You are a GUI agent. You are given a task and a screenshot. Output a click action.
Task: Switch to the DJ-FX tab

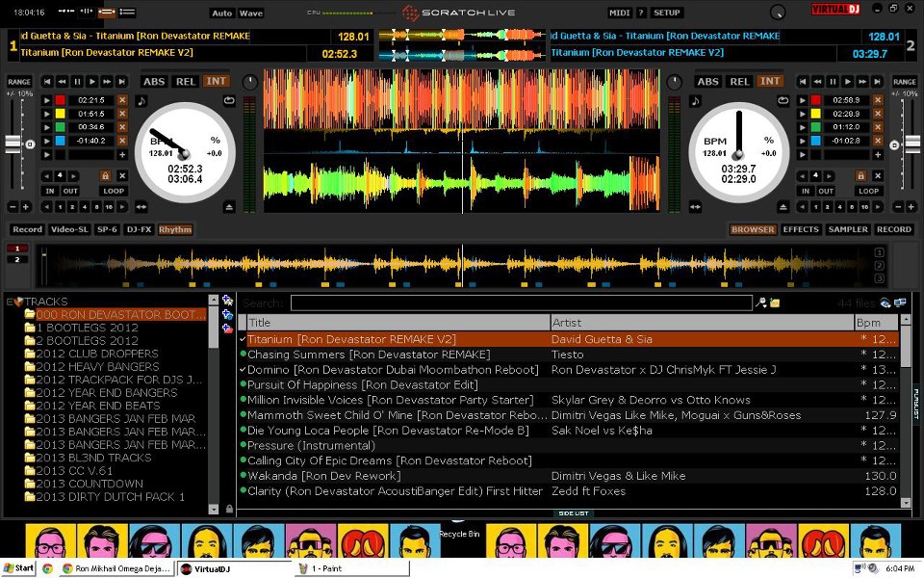(x=139, y=229)
